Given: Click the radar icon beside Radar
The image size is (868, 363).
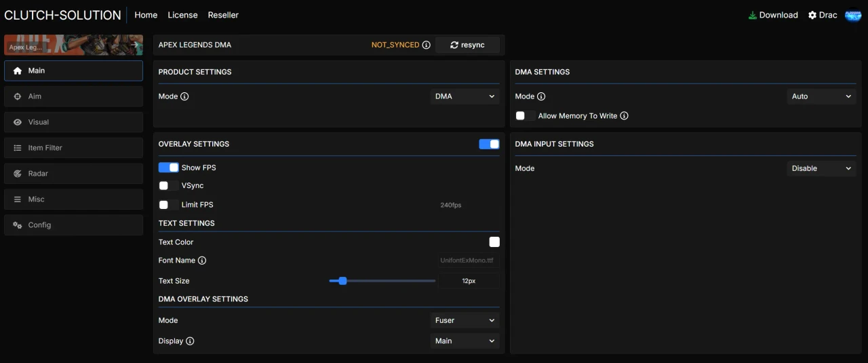Looking at the screenshot, I should tap(18, 174).
